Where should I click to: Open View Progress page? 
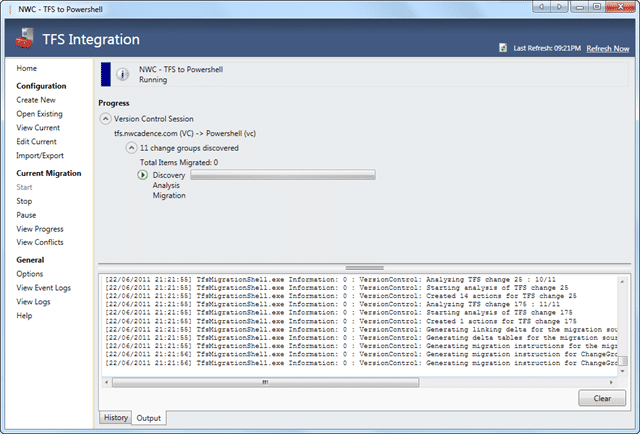click(40, 229)
